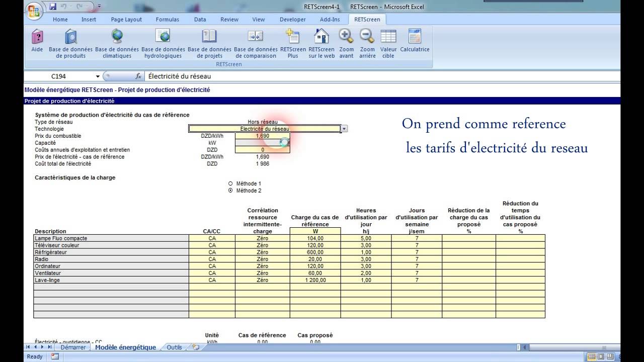
Task: Insert a new worksheet tab icon
Action: tap(195, 347)
